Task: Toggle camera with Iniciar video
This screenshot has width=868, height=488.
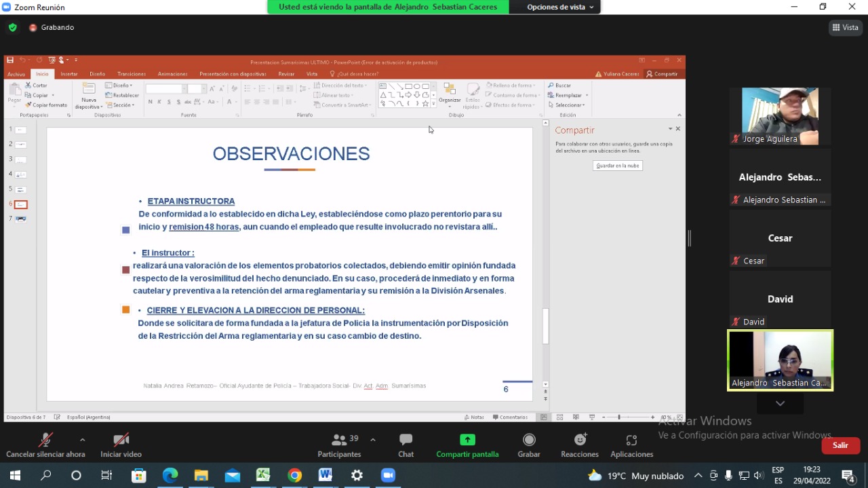Action: coord(121,440)
